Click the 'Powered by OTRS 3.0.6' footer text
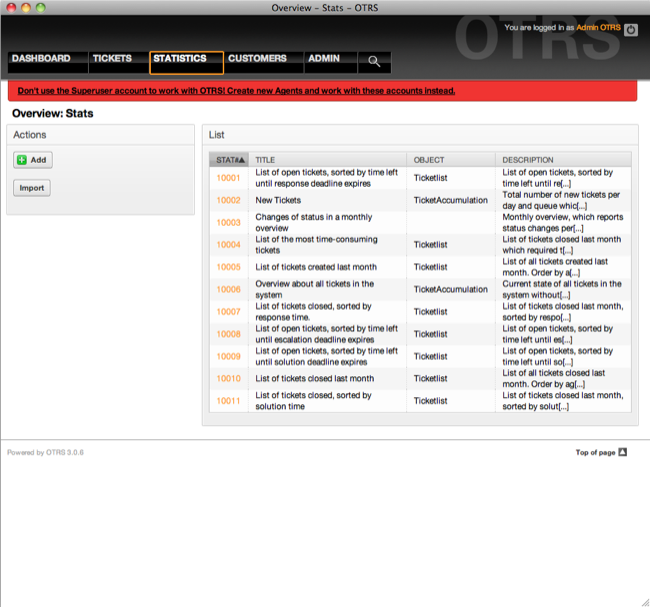The height and width of the screenshot is (607, 650). click(45, 452)
